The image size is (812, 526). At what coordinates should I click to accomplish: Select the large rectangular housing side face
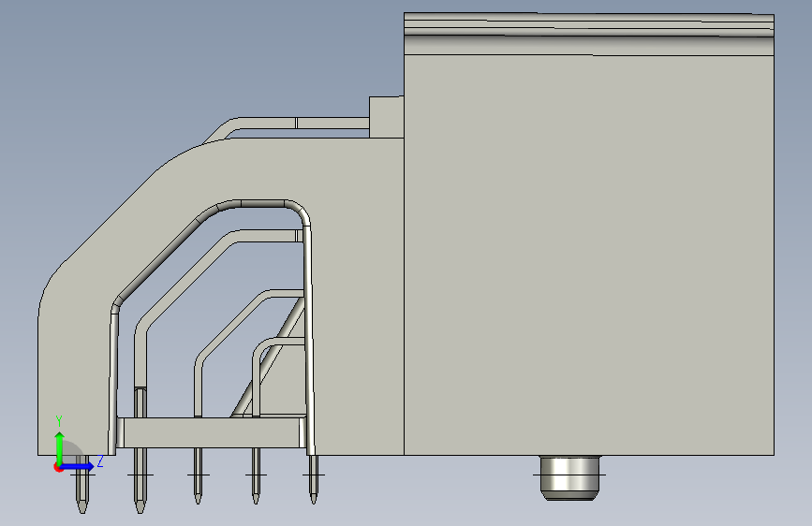click(x=589, y=255)
